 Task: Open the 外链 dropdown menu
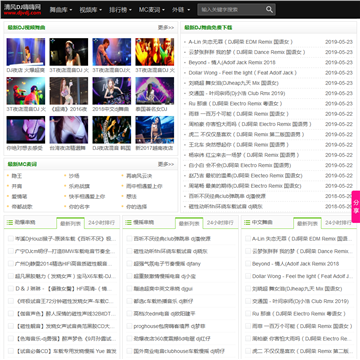coord(181,10)
